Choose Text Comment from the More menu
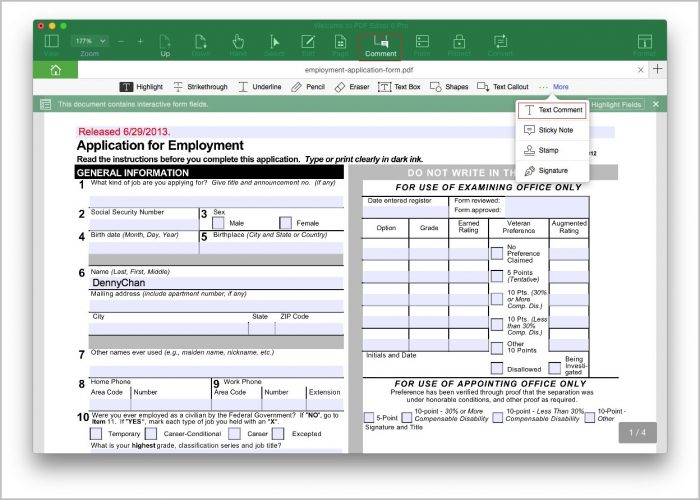700x500 pixels. point(552,110)
